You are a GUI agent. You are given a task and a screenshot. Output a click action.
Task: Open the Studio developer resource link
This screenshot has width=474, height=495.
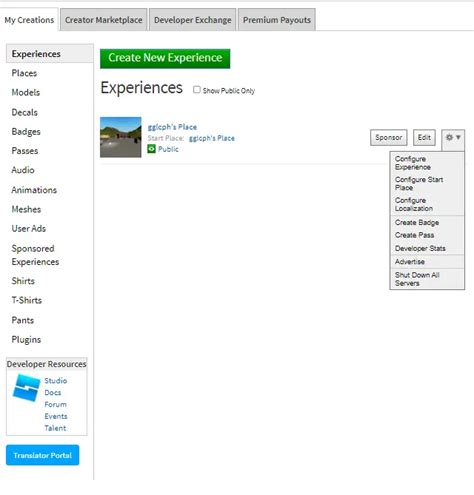(x=56, y=380)
